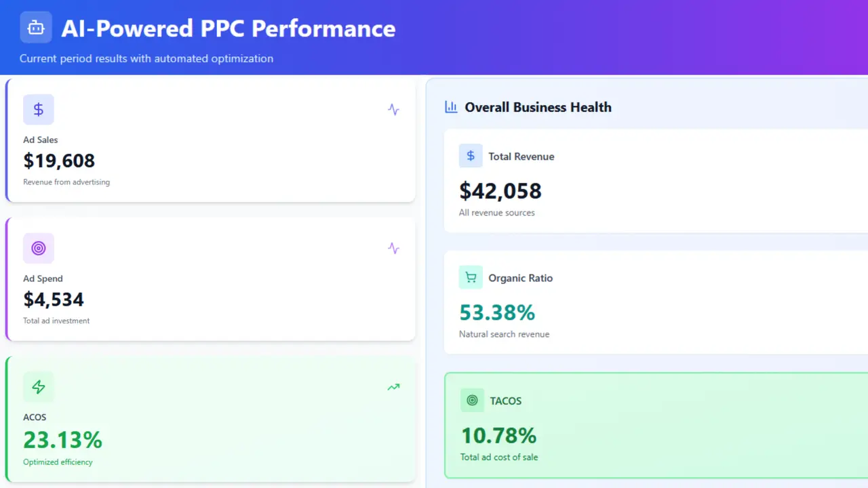Viewport: 868px width, 488px height.
Task: Click the pulse activity icon in Ad Sales card
Action: (393, 109)
